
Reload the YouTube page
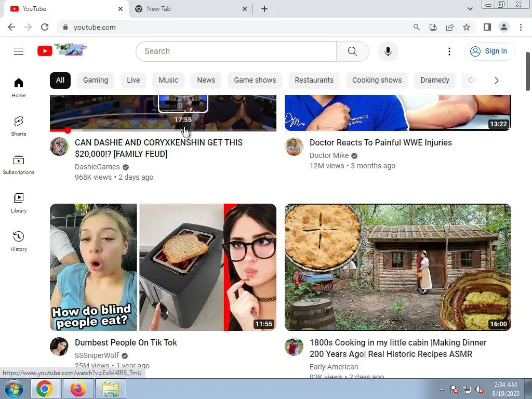[x=45, y=27]
